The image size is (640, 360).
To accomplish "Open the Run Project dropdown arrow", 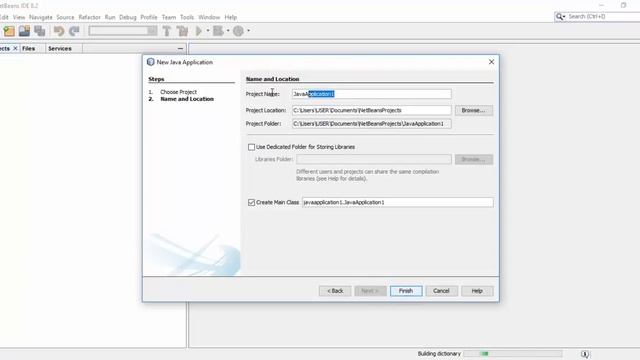I will tap(208, 31).
